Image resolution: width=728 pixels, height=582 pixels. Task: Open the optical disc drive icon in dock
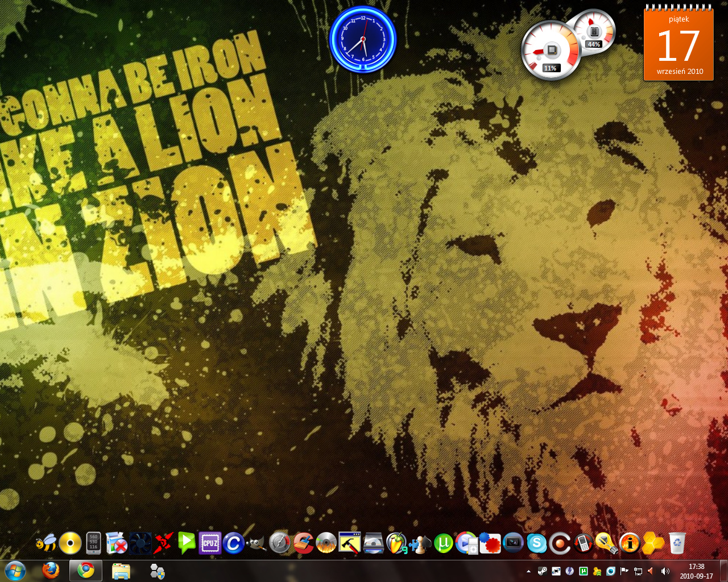(x=373, y=544)
